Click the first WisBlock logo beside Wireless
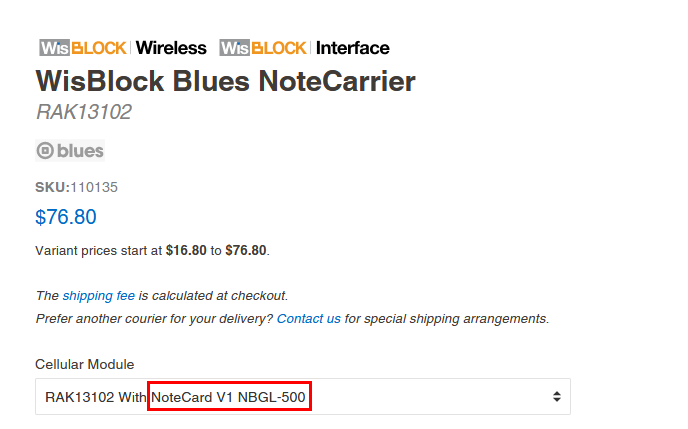 click(x=83, y=48)
